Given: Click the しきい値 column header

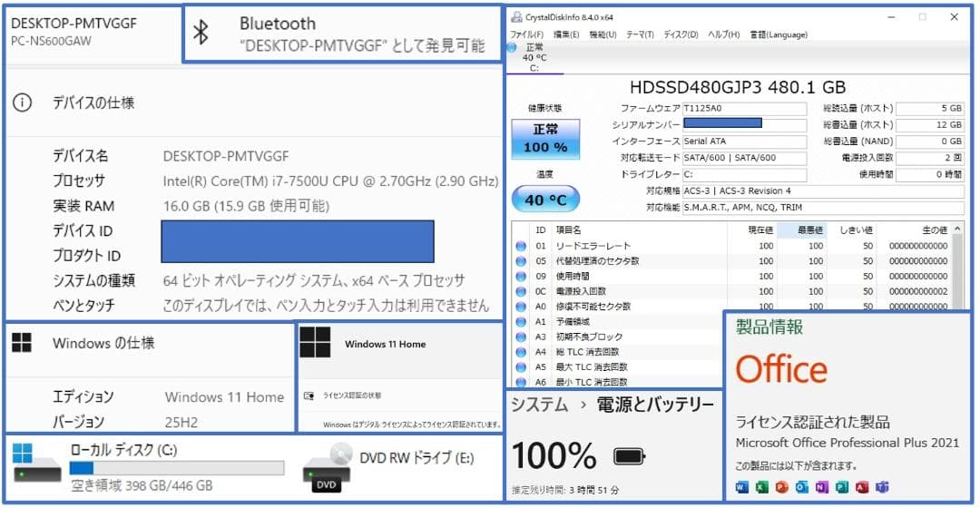Looking at the screenshot, I should point(856,230).
